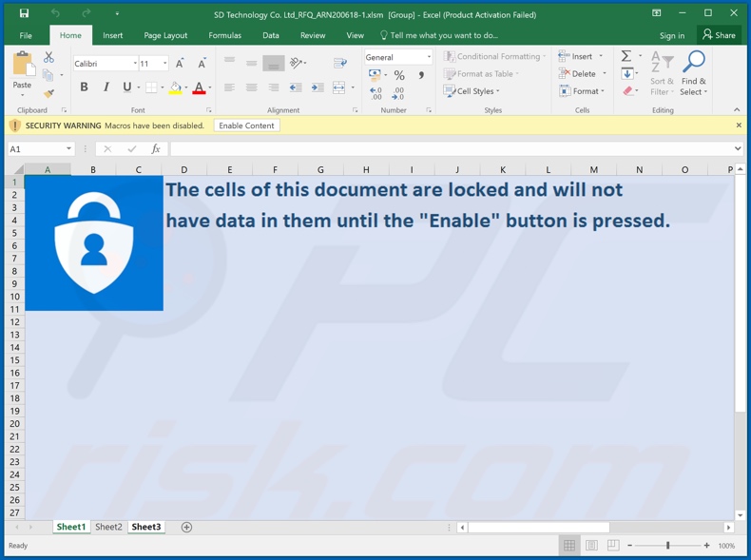Toggle Bold formatting

tap(85, 87)
